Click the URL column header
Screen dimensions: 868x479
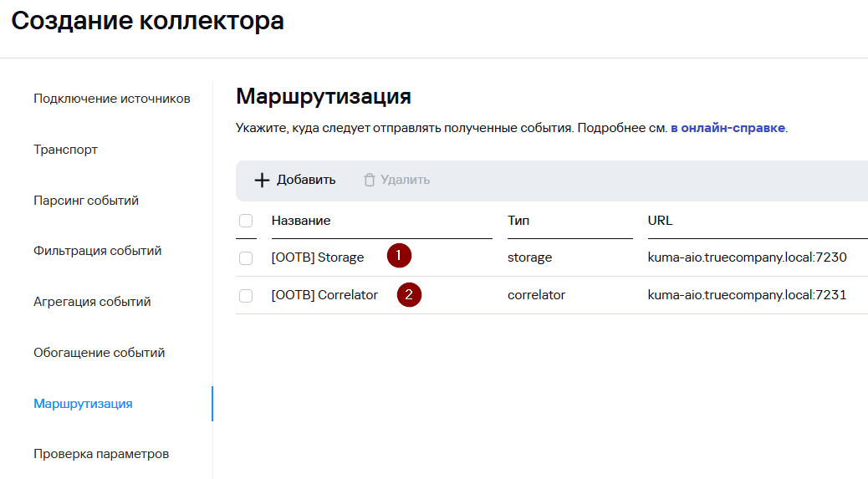coord(660,221)
